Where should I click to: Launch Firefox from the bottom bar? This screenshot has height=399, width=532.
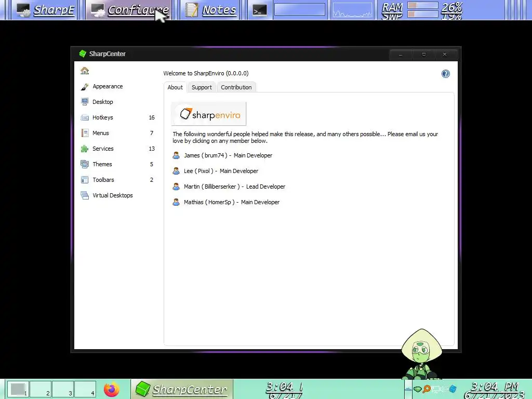click(112, 389)
